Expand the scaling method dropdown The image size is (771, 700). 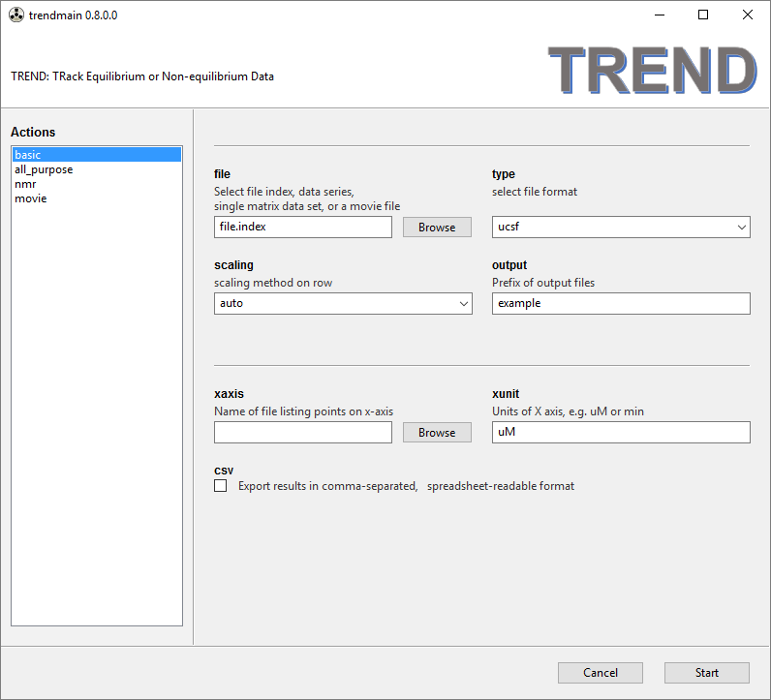[343, 303]
